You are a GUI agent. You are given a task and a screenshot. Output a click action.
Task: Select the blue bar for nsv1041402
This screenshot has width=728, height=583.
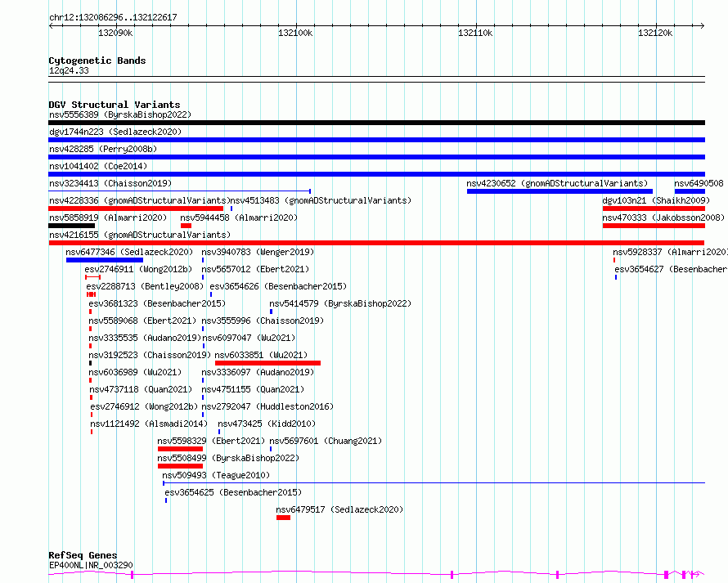[x=376, y=174]
